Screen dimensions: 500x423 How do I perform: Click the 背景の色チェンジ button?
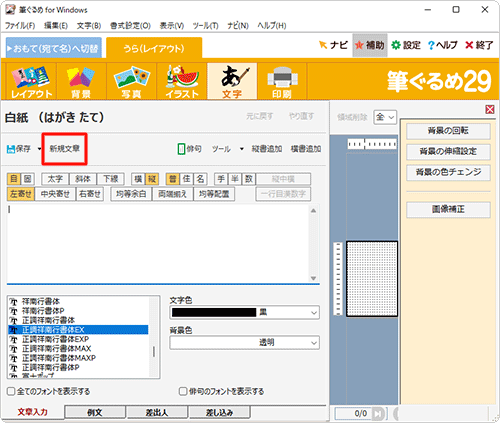pyautogui.click(x=448, y=172)
